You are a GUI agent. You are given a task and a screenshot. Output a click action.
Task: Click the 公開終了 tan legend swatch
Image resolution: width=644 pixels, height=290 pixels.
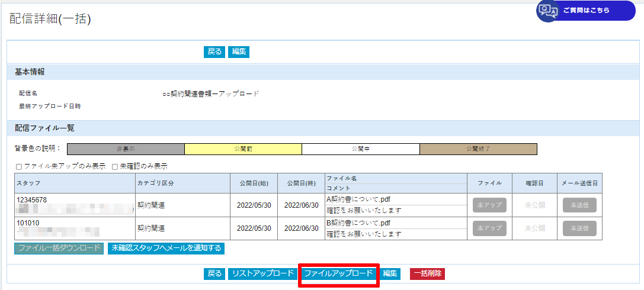coord(479,149)
